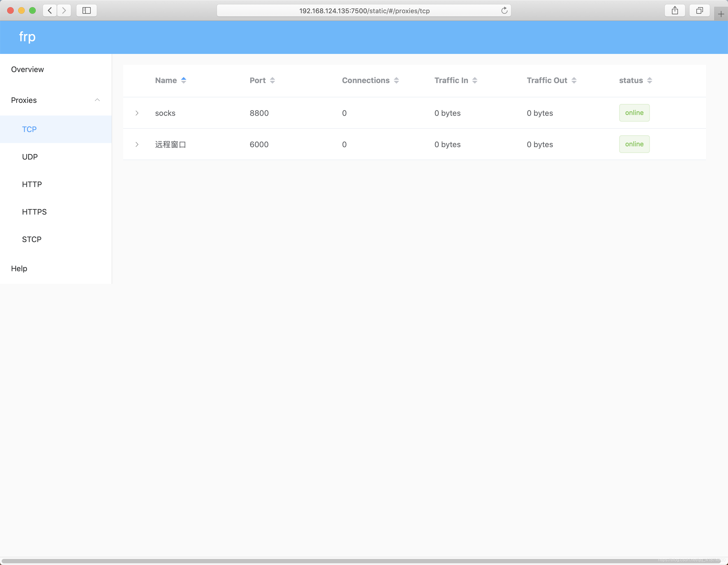The width and height of the screenshot is (728, 565).
Task: Open the HTTPS proxies page
Action: pyautogui.click(x=34, y=212)
